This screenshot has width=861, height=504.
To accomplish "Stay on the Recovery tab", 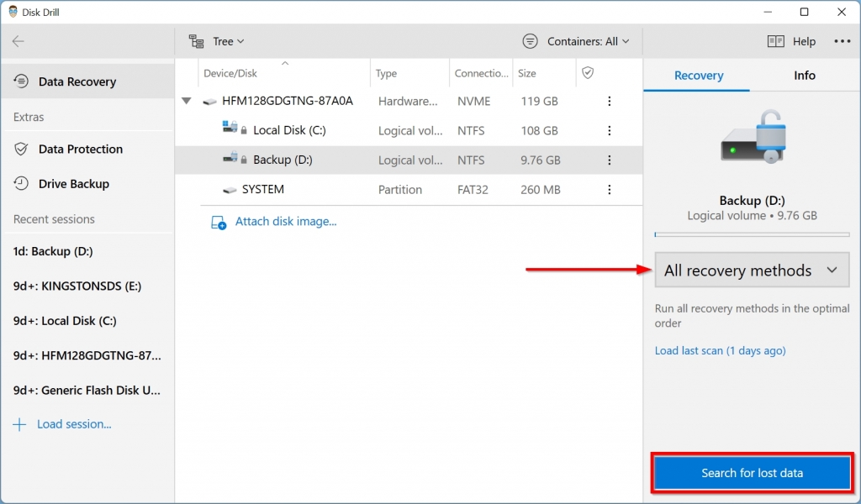I will click(x=696, y=75).
